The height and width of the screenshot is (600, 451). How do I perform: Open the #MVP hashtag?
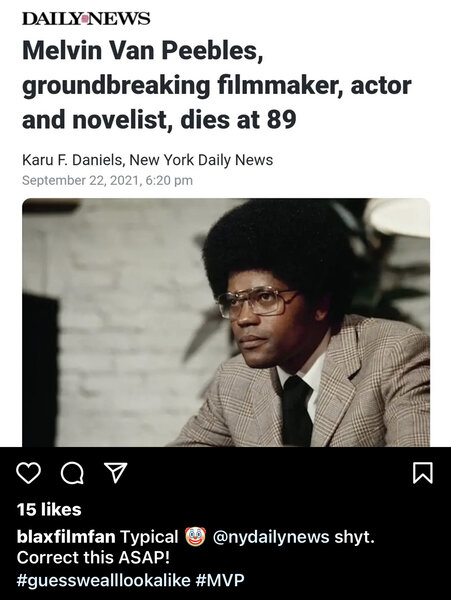(220, 580)
